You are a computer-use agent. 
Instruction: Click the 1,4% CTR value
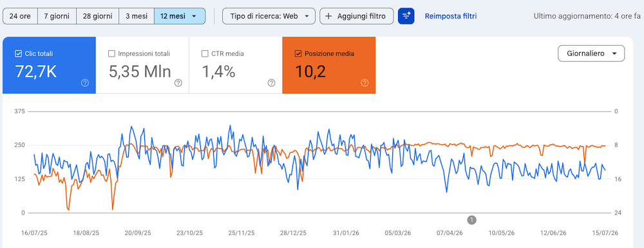pos(218,72)
